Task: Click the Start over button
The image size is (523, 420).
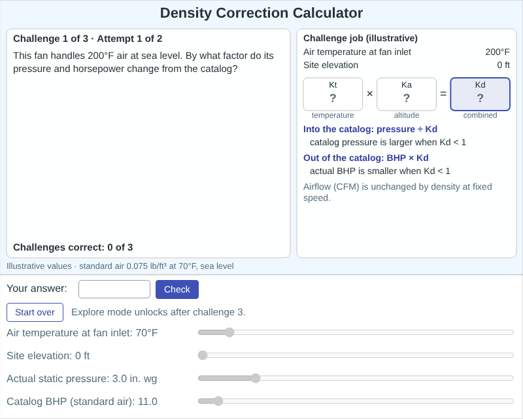Action: pos(35,313)
